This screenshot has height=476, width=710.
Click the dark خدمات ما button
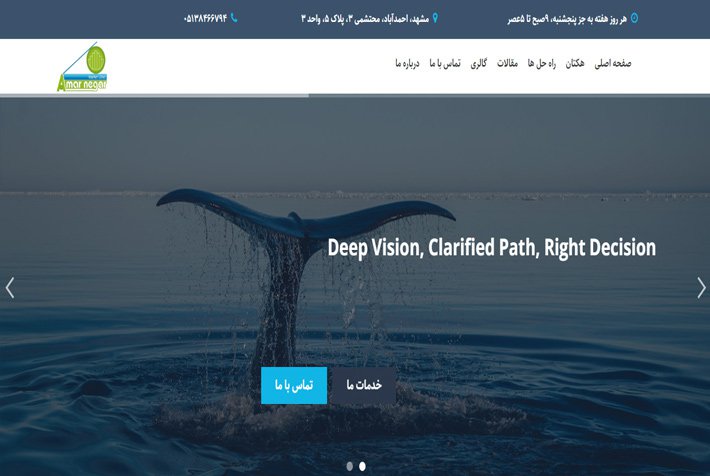[x=364, y=385]
